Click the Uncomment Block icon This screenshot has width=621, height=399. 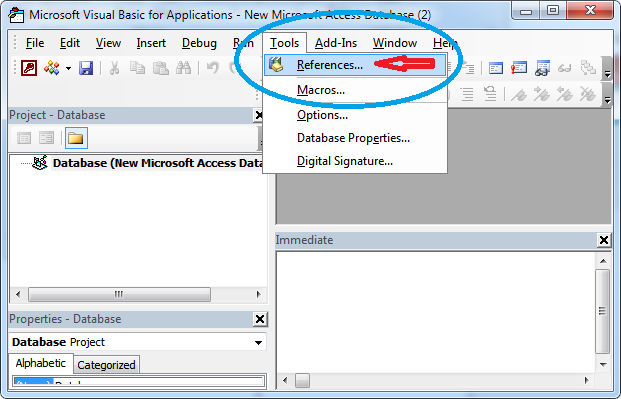click(x=490, y=94)
